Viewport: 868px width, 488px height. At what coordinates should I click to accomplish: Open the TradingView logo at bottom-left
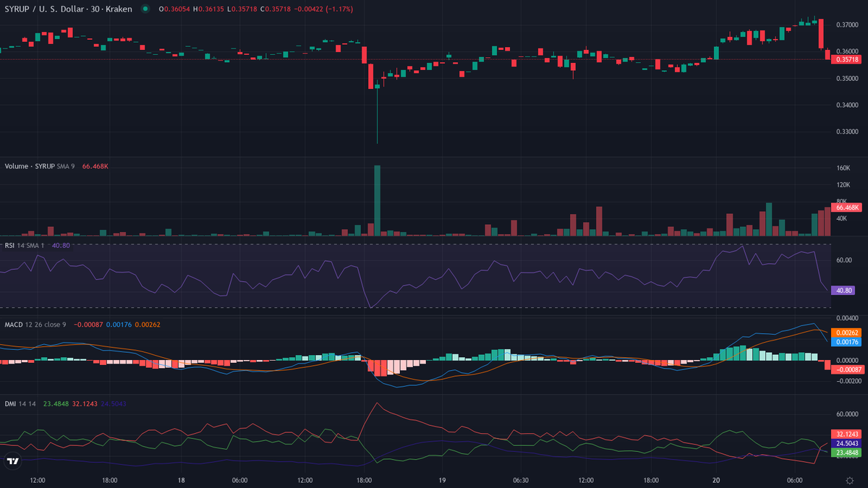coord(13,461)
